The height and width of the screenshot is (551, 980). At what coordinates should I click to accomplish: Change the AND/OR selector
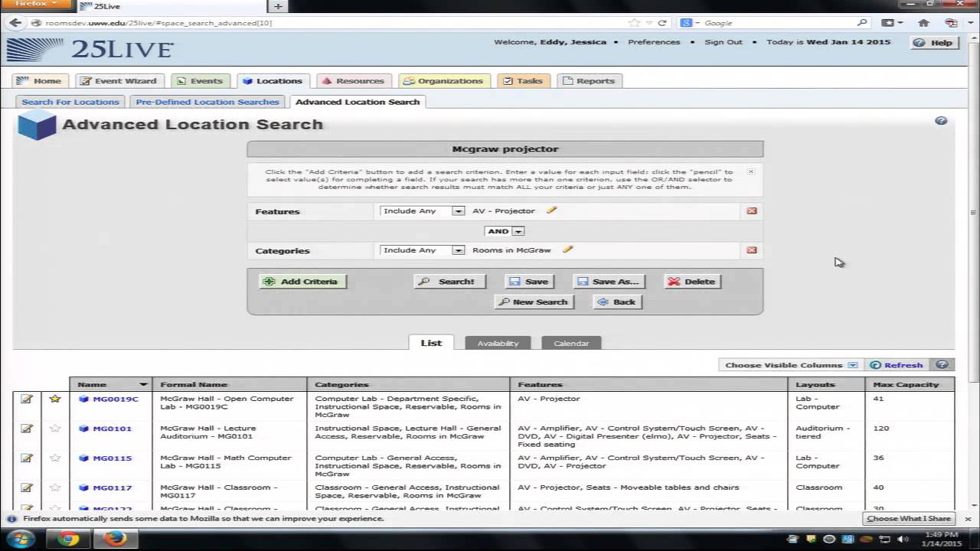505,231
